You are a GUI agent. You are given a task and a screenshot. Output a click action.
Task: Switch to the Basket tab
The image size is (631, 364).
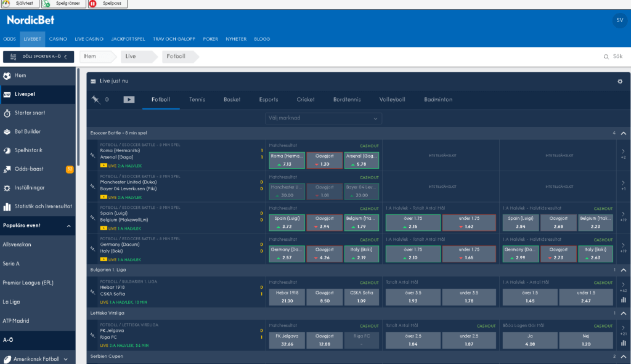tap(232, 100)
